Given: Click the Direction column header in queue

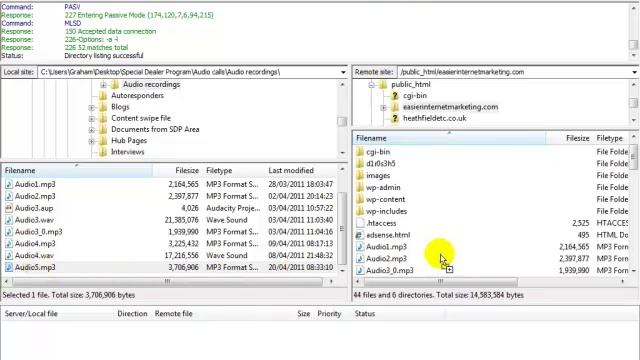Looking at the screenshot, I should (x=132, y=314).
